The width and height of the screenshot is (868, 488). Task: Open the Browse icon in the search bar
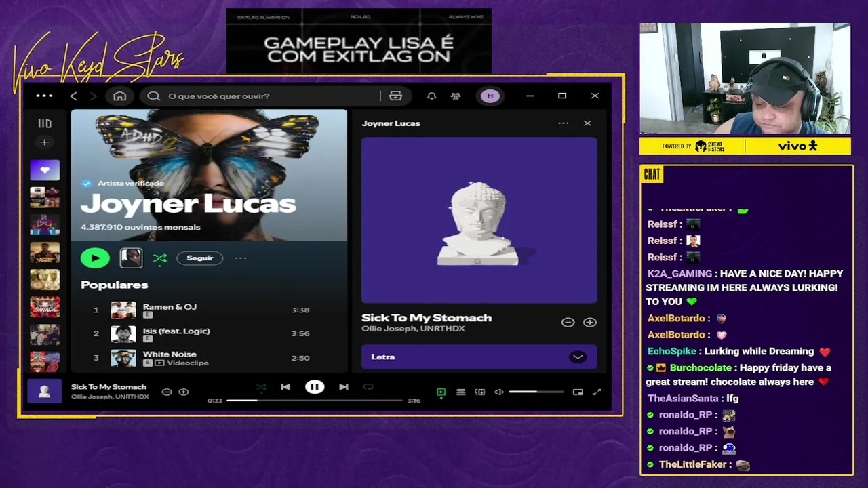coord(396,96)
